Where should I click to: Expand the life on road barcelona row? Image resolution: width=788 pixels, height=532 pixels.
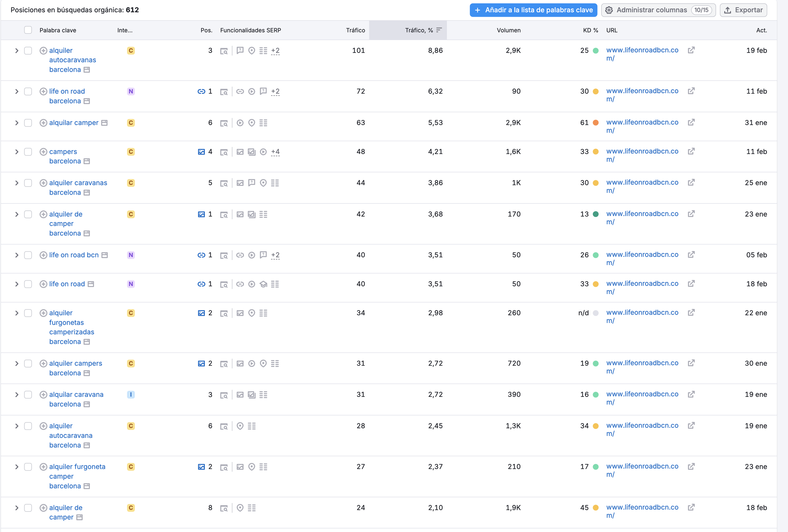coord(17,91)
